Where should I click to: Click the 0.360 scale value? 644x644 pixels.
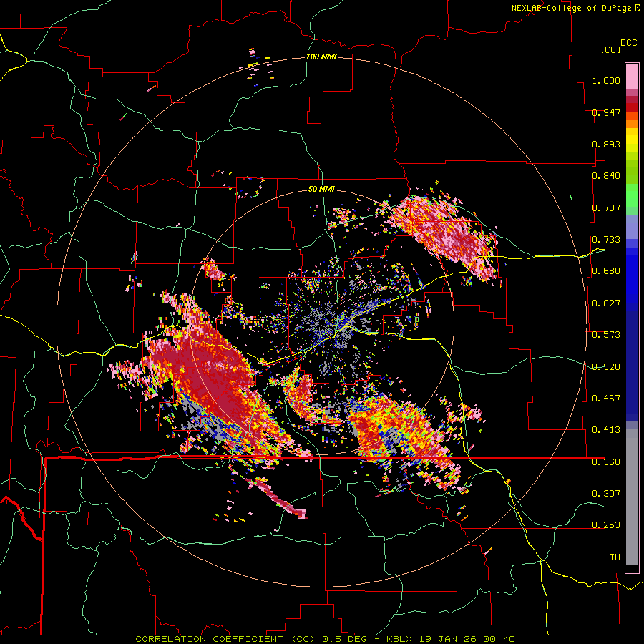(x=606, y=462)
